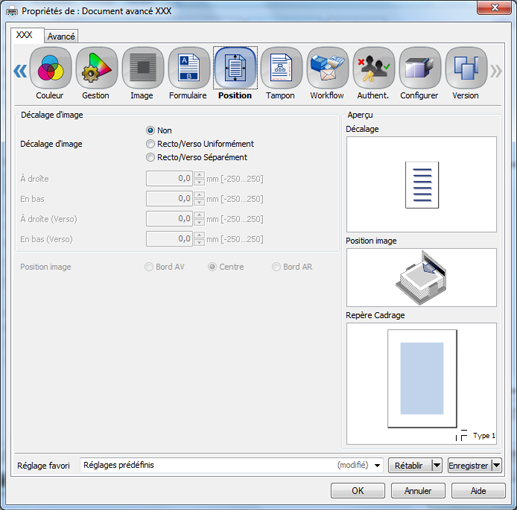The height and width of the screenshot is (510, 517).
Task: Select the Tampon stamp icon
Action: (281, 68)
